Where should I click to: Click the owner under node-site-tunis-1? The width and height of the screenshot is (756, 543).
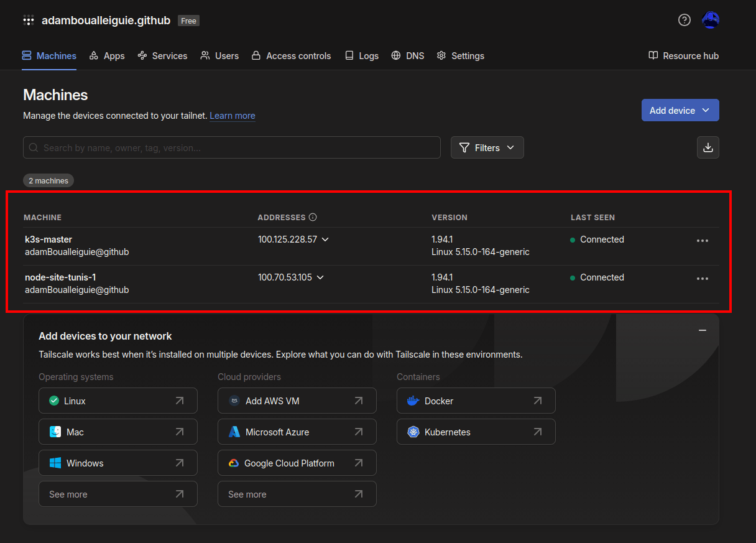point(77,290)
